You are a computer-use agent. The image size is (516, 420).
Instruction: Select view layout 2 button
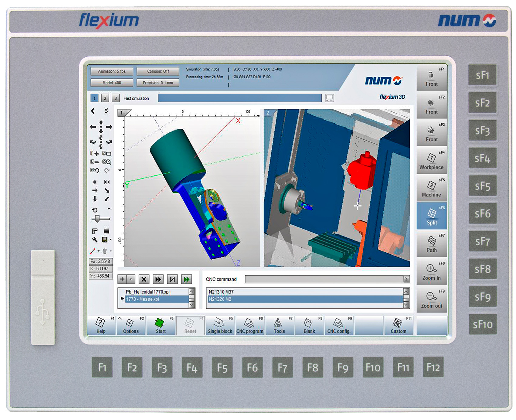(105, 98)
